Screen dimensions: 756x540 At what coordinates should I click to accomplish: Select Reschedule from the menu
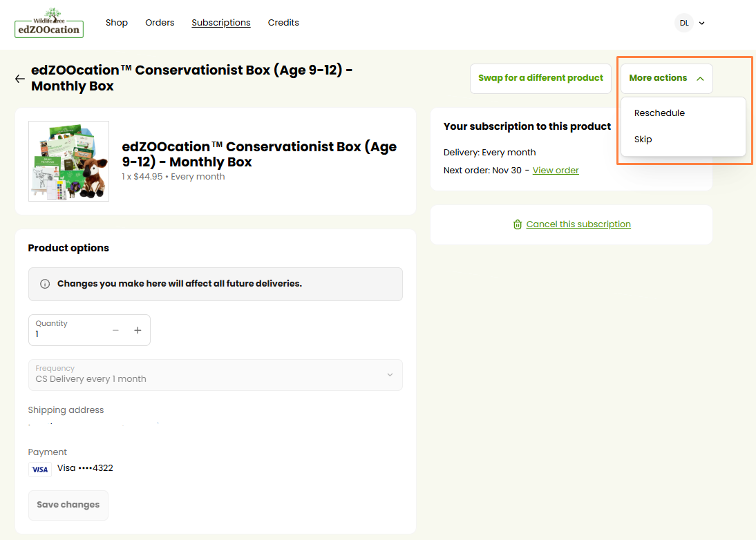[x=659, y=113]
